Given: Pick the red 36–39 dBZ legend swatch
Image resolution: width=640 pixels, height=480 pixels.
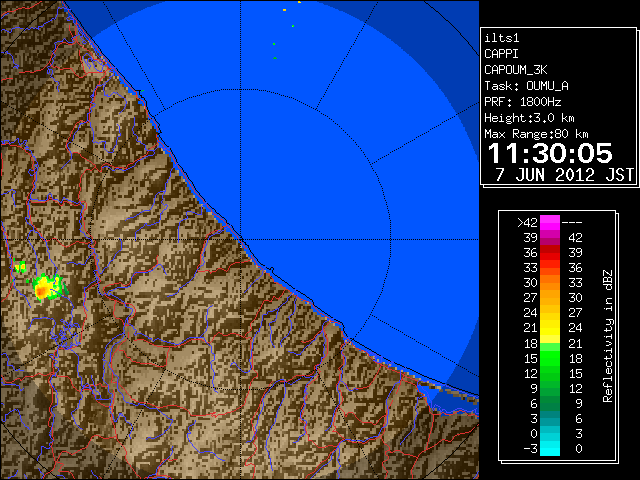Looking at the screenshot, I should pos(550,253).
